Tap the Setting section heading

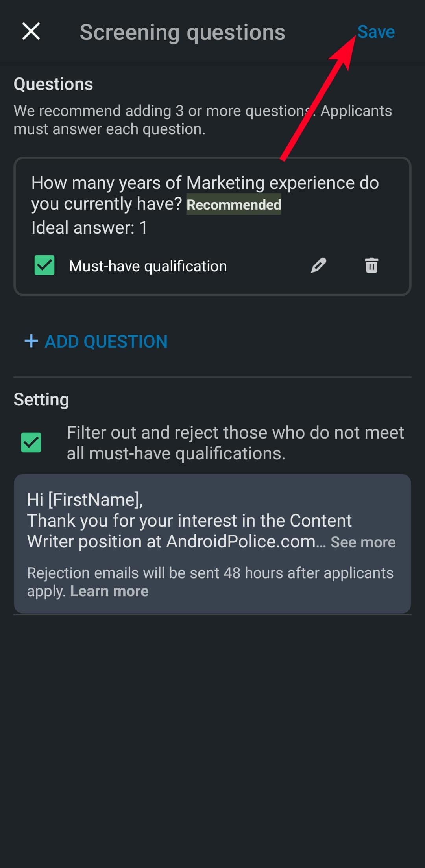click(41, 400)
